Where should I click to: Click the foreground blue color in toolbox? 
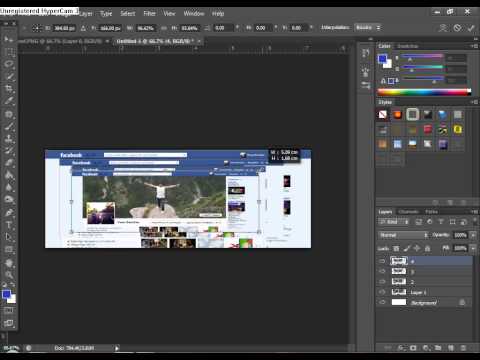coord(6,294)
